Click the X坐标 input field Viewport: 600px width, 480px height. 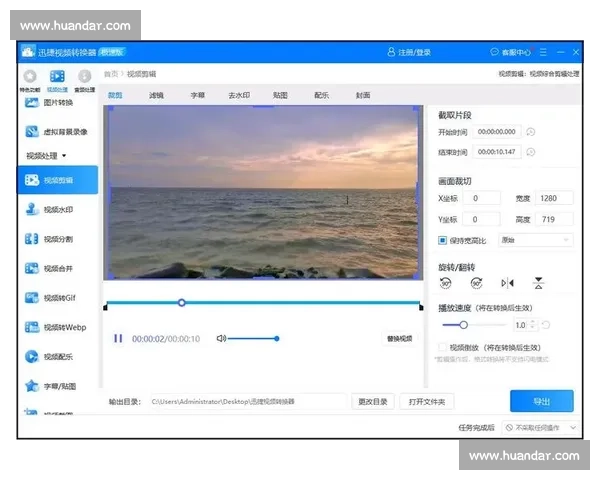tap(481, 198)
